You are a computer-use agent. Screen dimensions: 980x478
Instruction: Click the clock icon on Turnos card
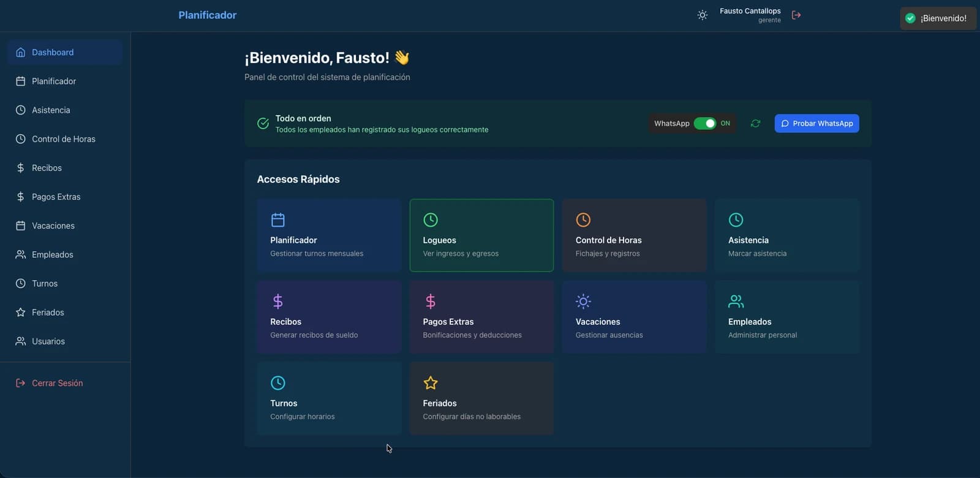point(278,382)
